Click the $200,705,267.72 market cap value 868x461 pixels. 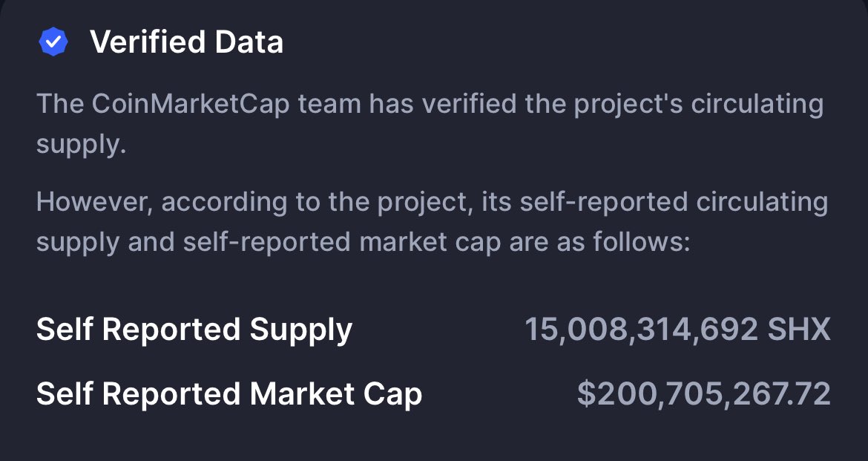703,394
